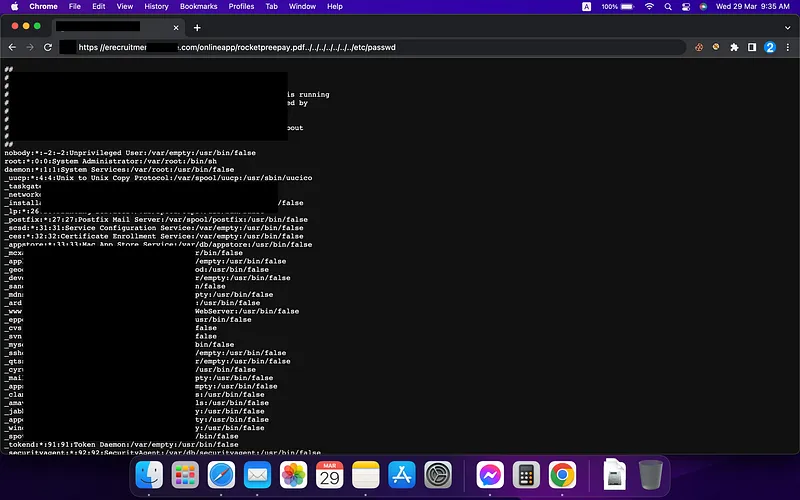Open the History menu
Viewport: 800px width, 500px height.
pyautogui.click(x=156, y=7)
